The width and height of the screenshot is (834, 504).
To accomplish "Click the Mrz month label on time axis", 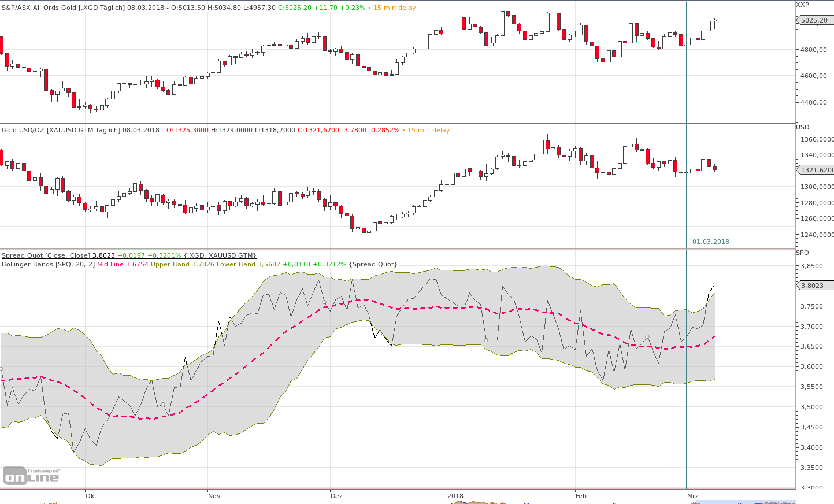I will [692, 496].
